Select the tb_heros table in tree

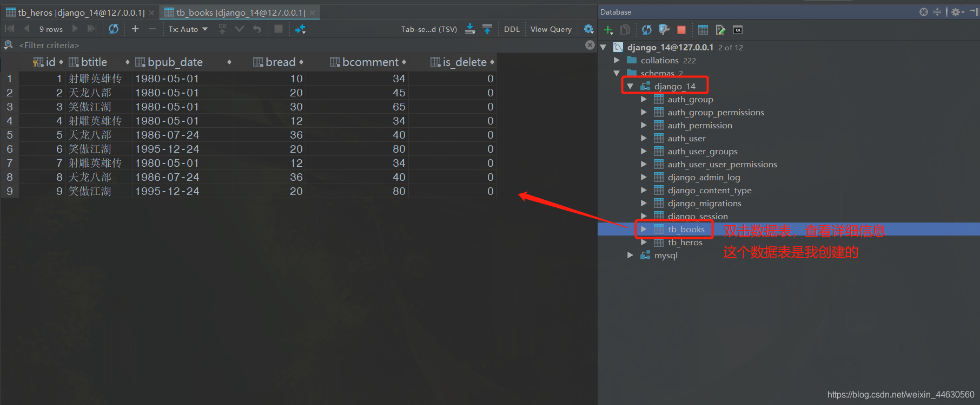pyautogui.click(x=685, y=242)
